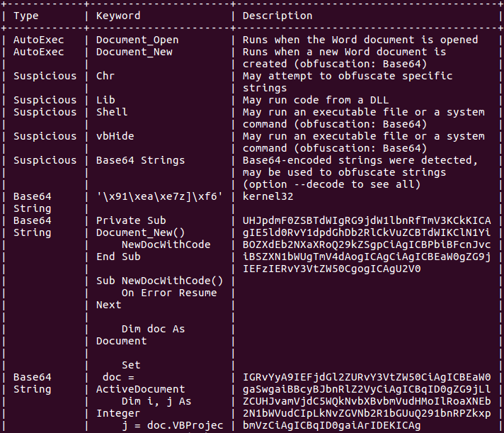Click "Runs when the Word document is opened"

[360, 40]
